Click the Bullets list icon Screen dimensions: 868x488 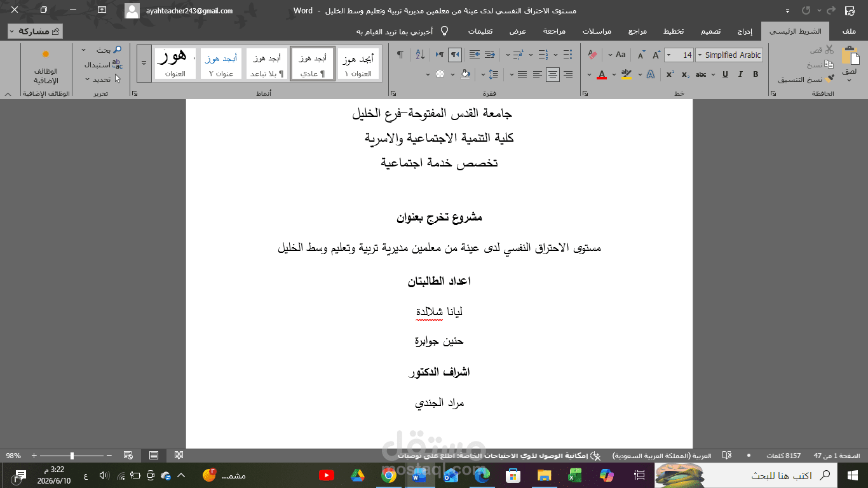click(x=567, y=55)
